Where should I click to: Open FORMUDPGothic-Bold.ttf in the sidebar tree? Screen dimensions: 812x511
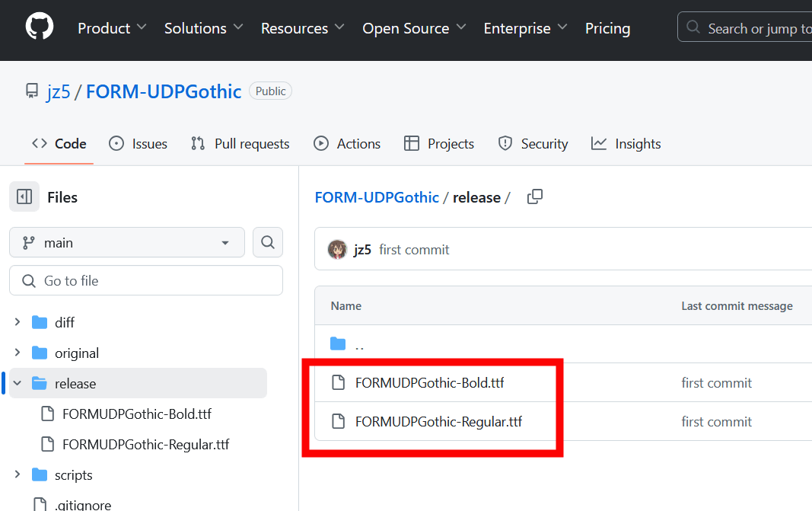[137, 414]
